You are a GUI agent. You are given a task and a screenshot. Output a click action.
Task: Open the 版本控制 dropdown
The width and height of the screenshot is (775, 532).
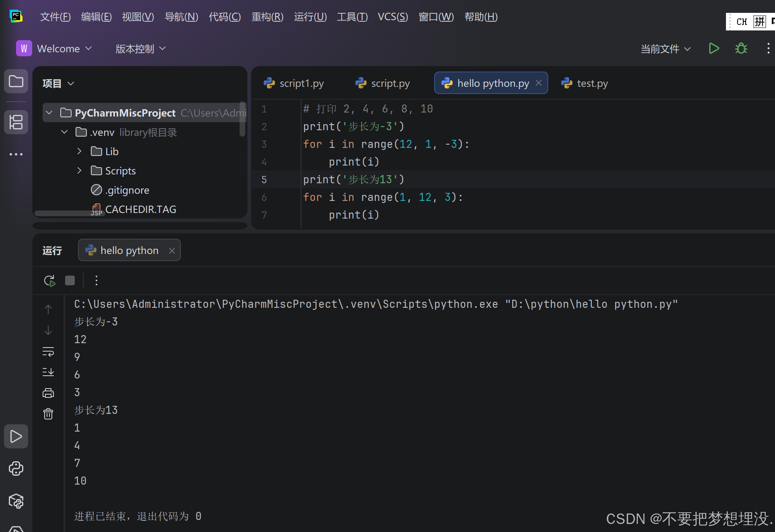(x=140, y=49)
